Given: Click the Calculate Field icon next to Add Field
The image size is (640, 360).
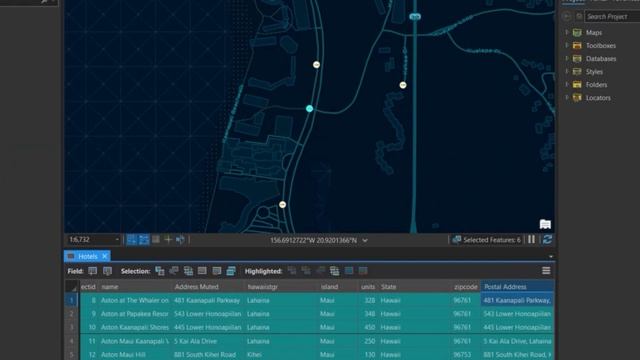Looking at the screenshot, I should (x=107, y=271).
